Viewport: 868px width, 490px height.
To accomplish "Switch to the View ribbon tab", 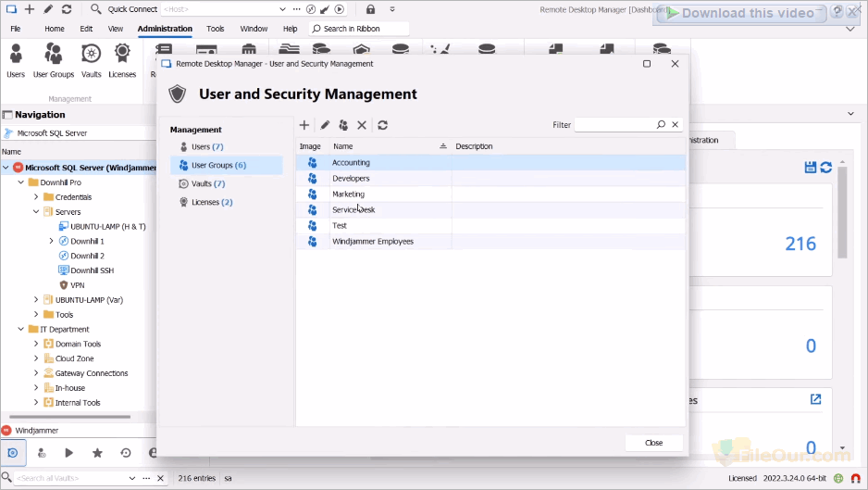I will pos(115,29).
